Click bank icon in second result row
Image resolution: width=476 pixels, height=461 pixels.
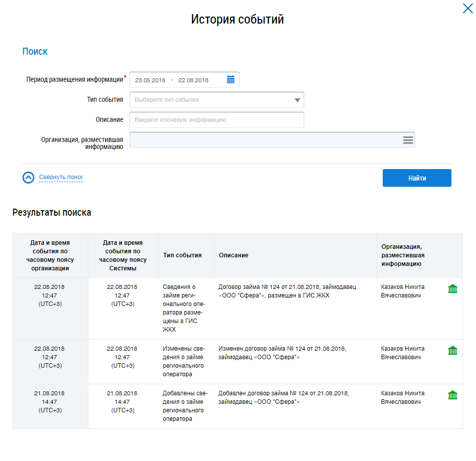452,350
